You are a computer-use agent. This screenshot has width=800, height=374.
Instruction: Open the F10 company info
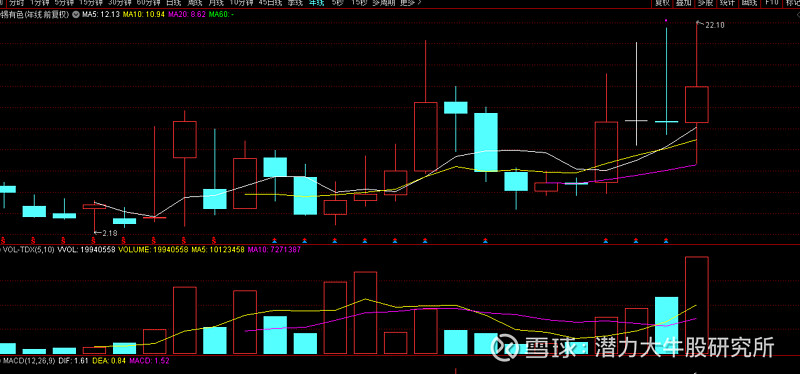[x=772, y=3]
